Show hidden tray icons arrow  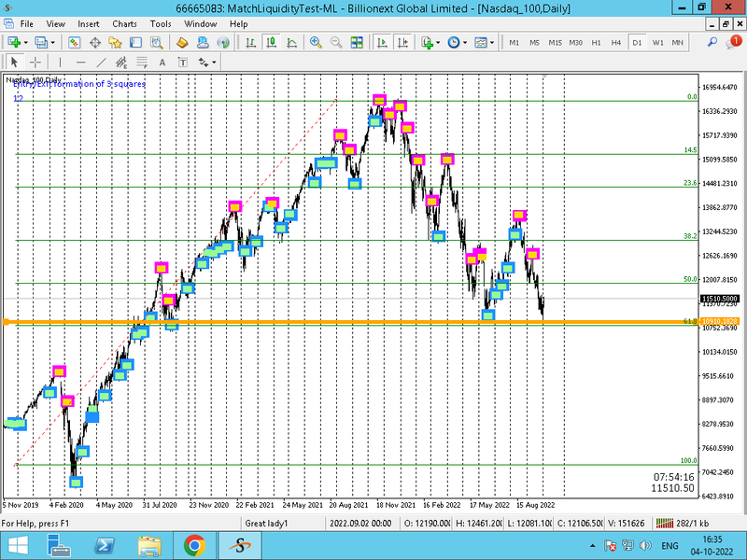pos(592,546)
